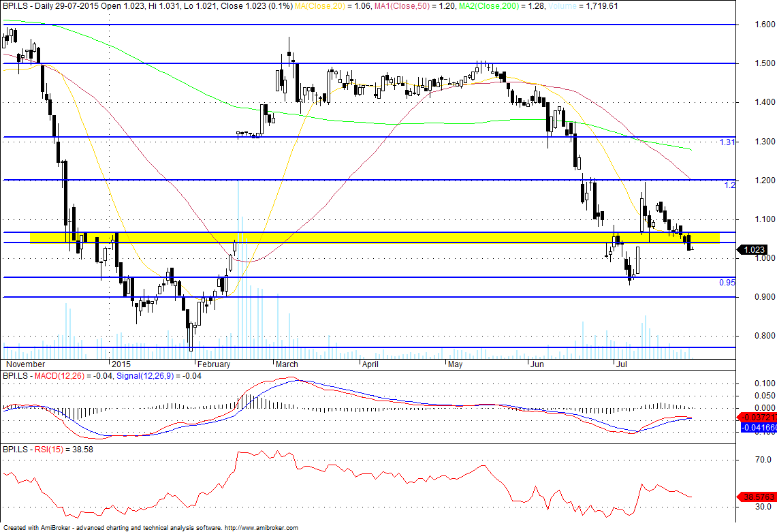Click the Jun date axis label
The width and height of the screenshot is (777, 532).
pyautogui.click(x=537, y=364)
